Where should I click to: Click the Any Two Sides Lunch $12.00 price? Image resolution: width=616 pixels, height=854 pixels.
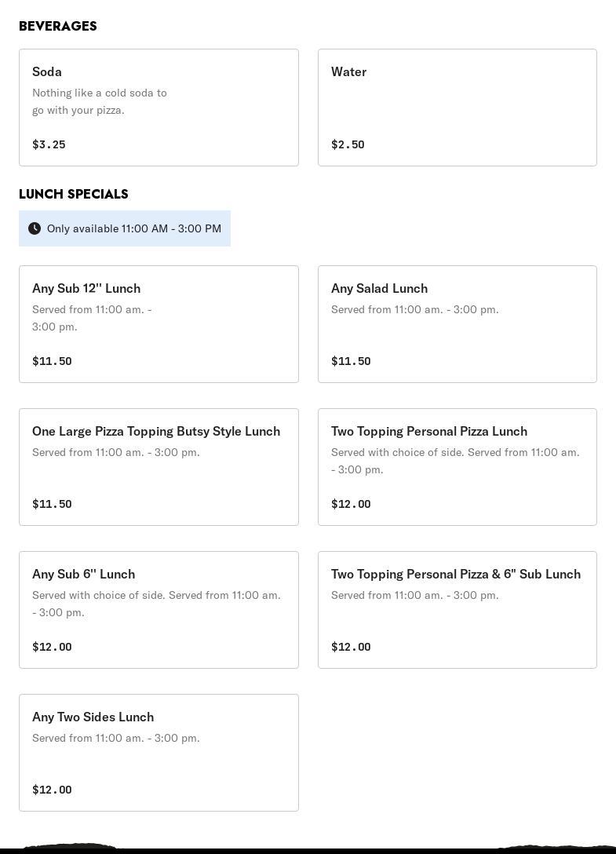coord(52,790)
